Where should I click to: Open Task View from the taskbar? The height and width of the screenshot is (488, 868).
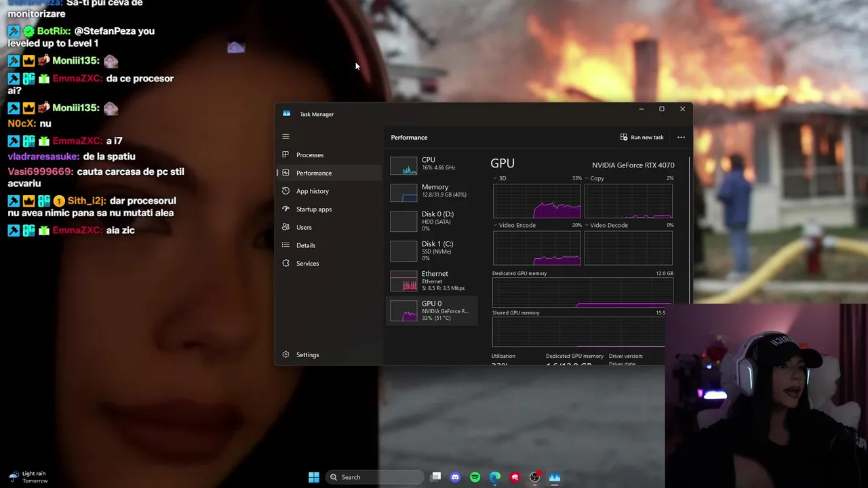pyautogui.click(x=436, y=477)
